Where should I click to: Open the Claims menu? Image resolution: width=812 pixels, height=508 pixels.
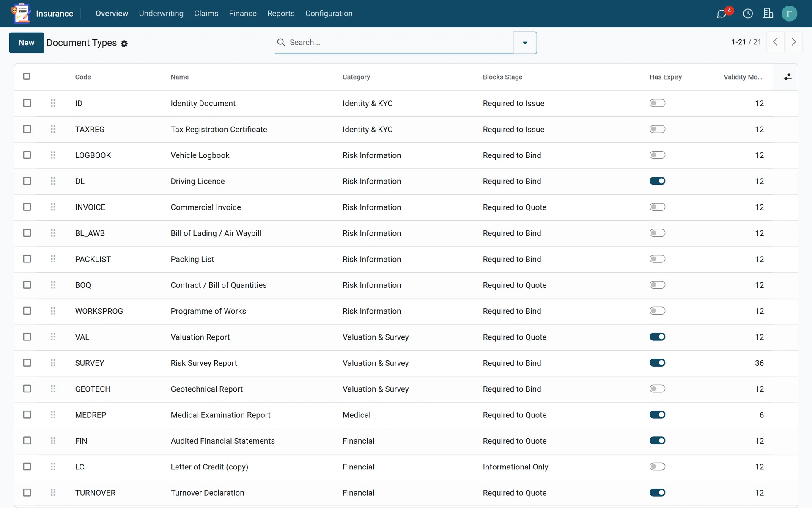[x=206, y=14]
